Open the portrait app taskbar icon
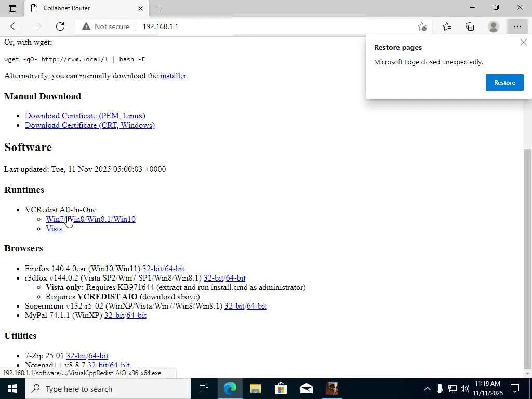 tap(332, 389)
